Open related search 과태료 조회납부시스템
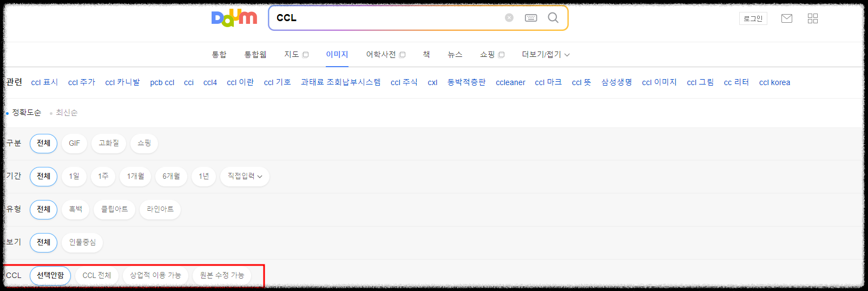Screen dimensions: 868x291 [x=341, y=82]
